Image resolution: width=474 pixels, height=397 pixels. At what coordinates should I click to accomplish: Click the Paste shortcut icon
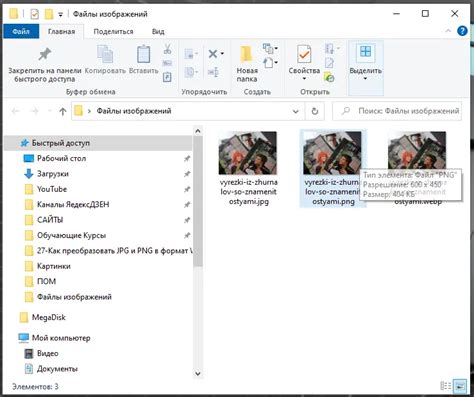point(167,77)
